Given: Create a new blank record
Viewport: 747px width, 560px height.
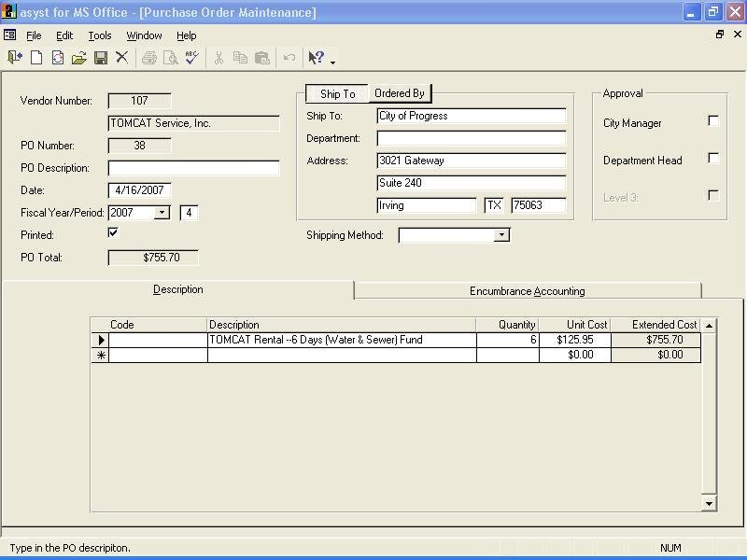Looking at the screenshot, I should 36,58.
